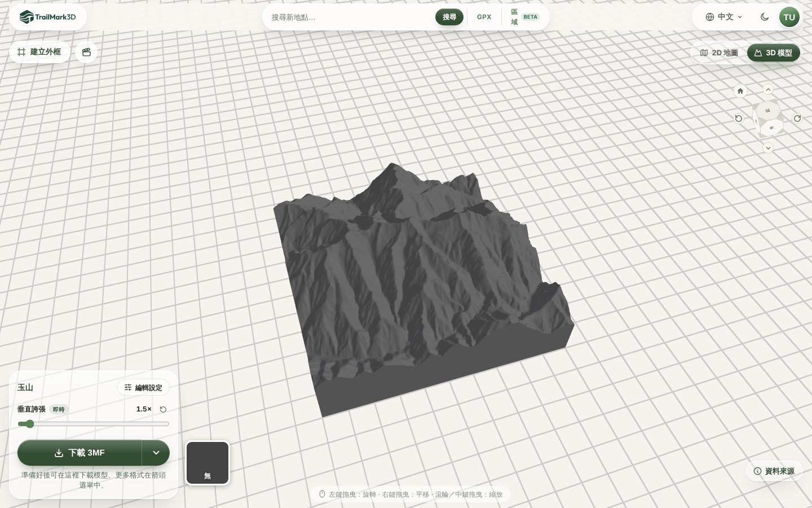Click the 1.5× exaggeration value
812x508 pixels.
click(x=144, y=409)
